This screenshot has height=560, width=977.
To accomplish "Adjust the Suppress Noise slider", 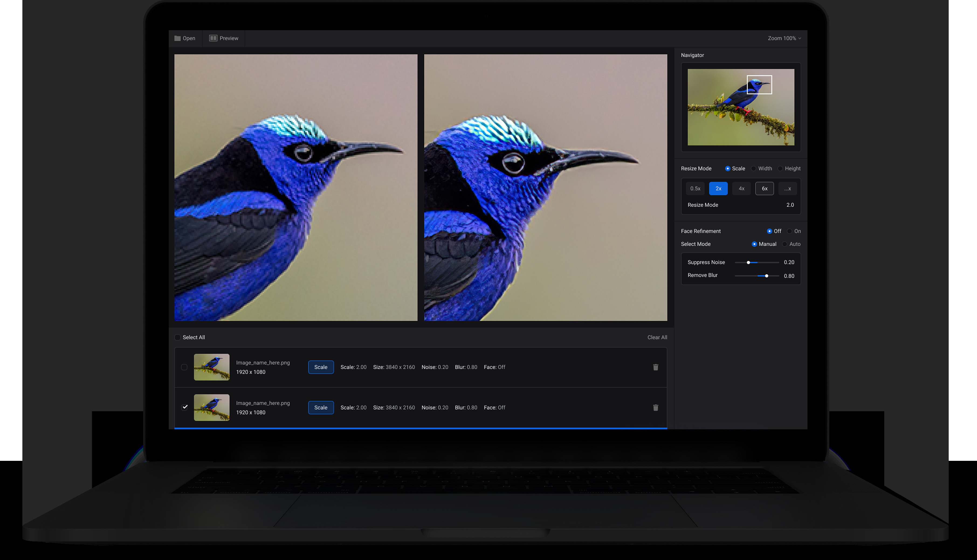I will pos(748,263).
